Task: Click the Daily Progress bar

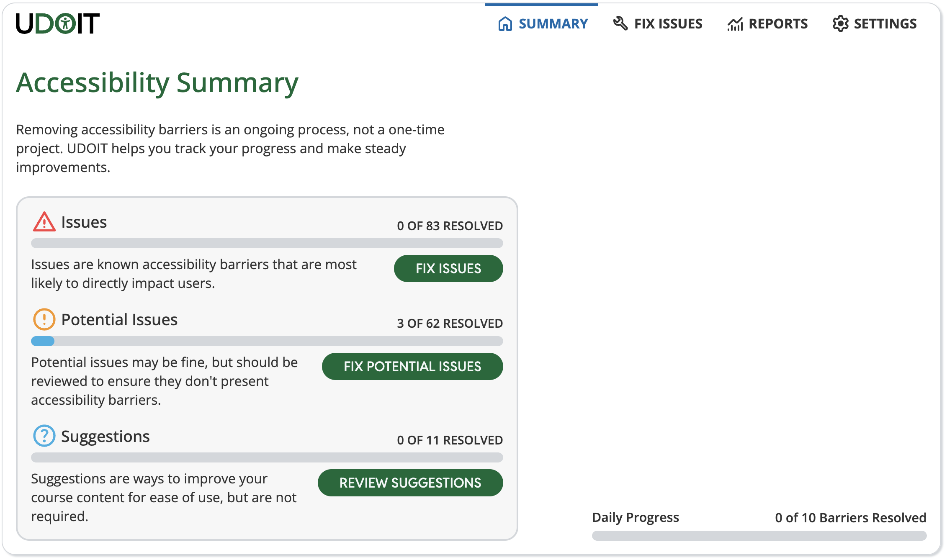Action: coord(759,536)
